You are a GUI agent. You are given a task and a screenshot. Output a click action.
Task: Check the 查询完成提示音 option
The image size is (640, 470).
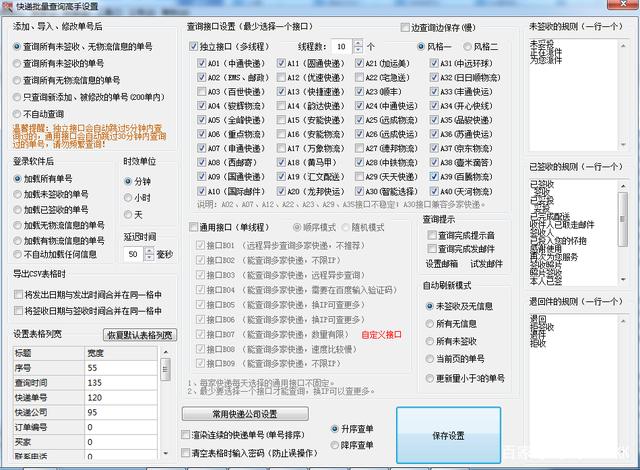pos(432,235)
